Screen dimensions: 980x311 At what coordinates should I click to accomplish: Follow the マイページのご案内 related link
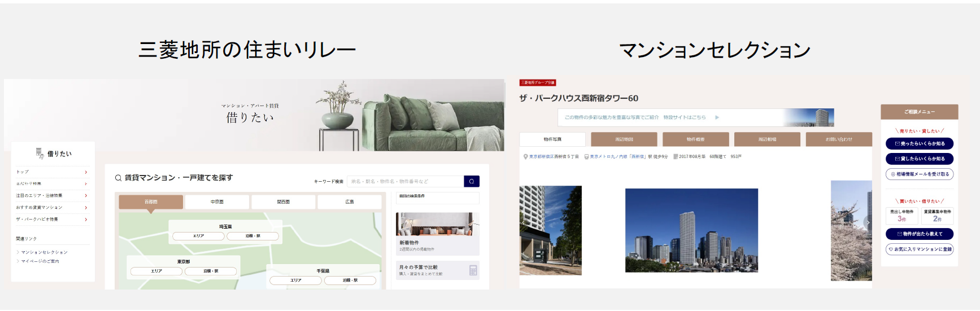[40, 261]
